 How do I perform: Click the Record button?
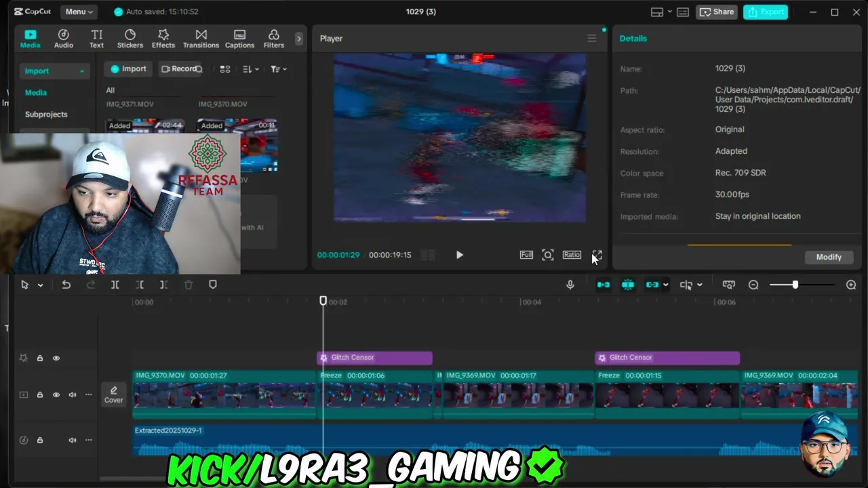click(179, 68)
